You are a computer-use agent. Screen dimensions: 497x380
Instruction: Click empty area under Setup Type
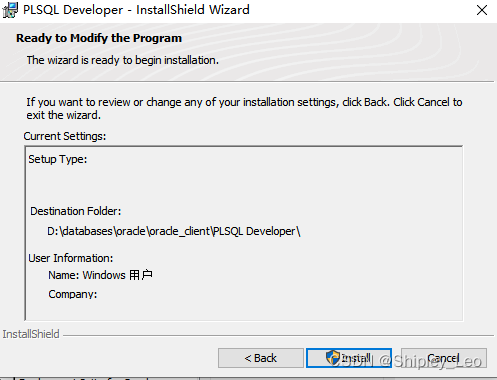coord(243,185)
